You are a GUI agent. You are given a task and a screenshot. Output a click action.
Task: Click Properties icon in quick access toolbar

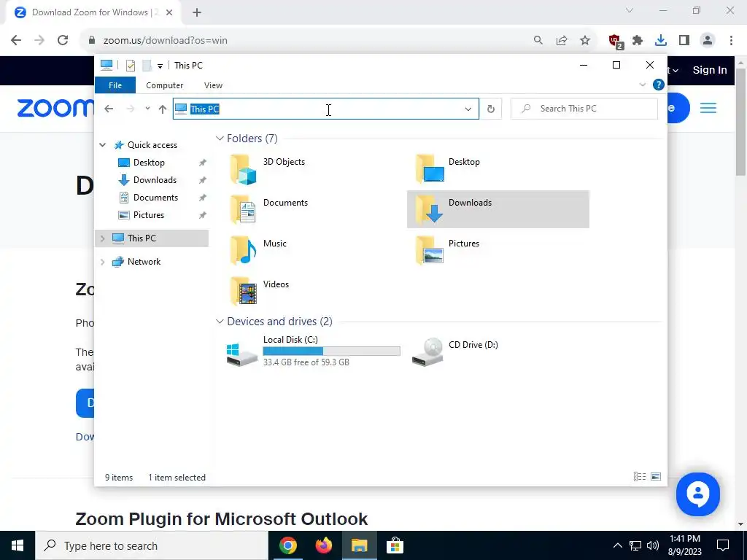[130, 65]
